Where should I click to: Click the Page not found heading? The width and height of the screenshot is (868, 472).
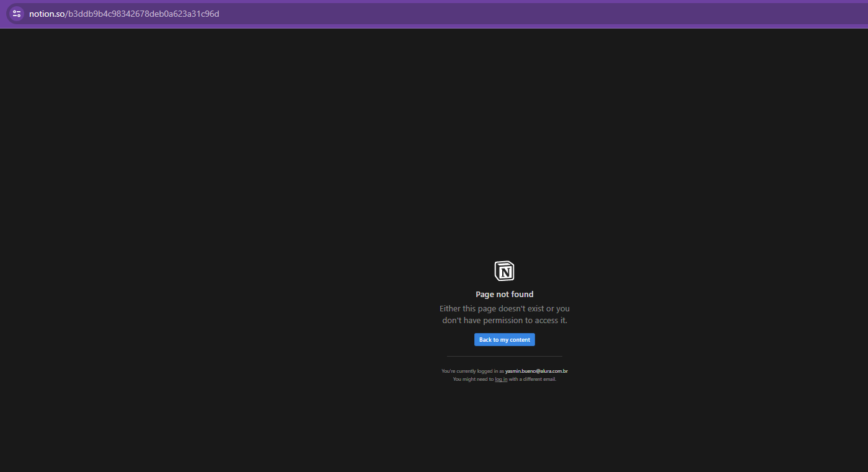click(x=505, y=295)
